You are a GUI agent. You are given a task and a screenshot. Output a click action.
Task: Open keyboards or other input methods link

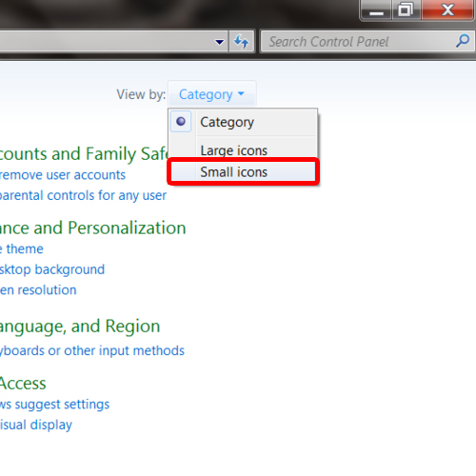92,351
